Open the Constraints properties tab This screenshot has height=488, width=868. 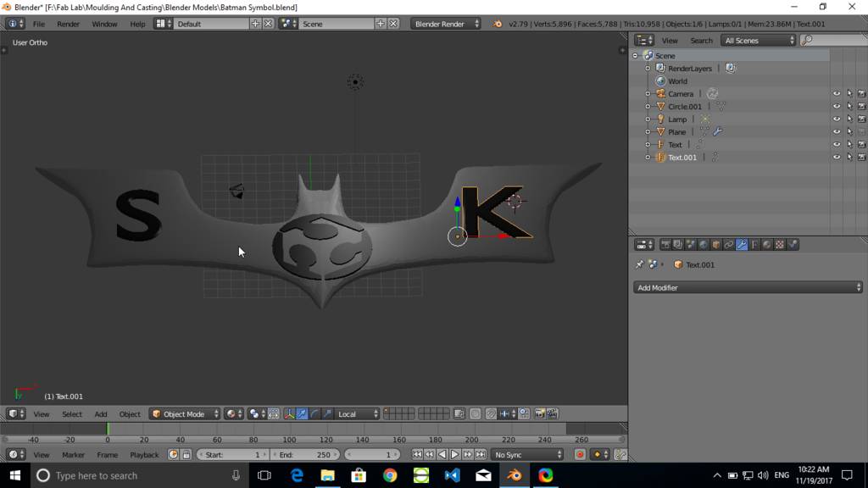coord(728,245)
